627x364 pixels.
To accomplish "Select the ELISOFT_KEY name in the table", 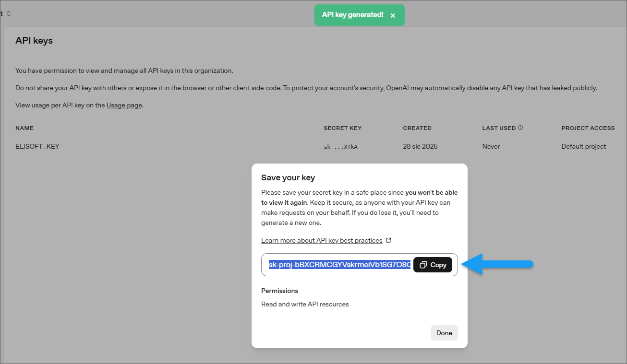I will 37,146.
